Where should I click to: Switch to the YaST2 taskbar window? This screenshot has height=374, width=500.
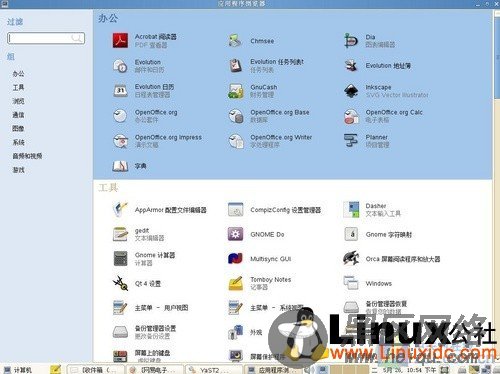click(213, 370)
